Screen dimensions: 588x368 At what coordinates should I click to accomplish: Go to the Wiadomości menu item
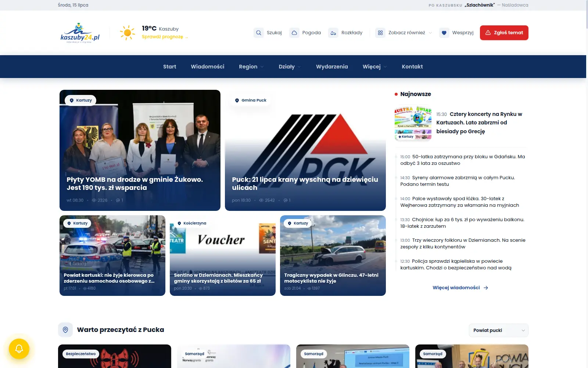click(x=208, y=67)
